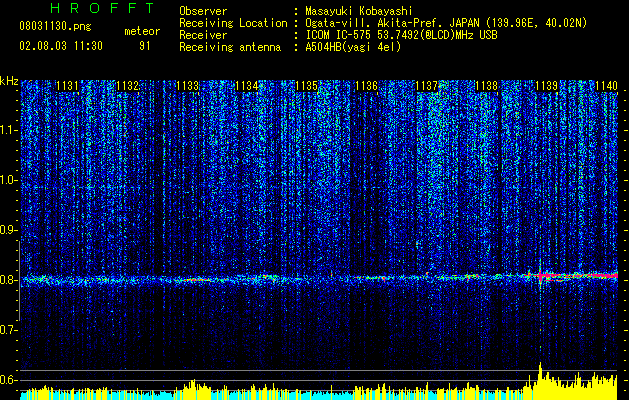Click the 0.9 kHz axis label
This screenshot has height=400, width=629.
point(9,230)
